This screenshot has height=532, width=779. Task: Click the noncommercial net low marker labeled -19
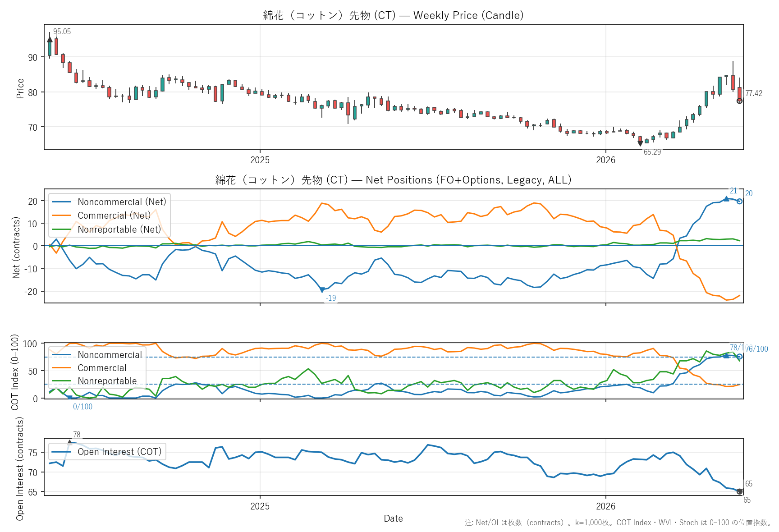322,290
